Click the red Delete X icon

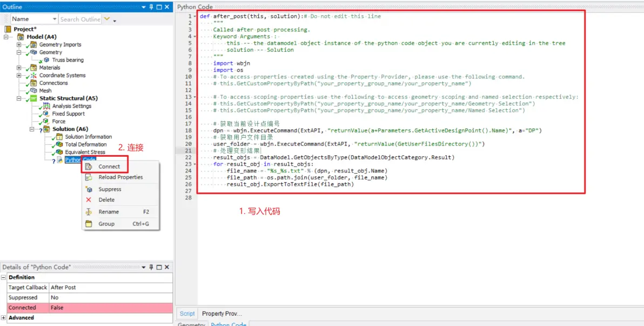tap(89, 200)
